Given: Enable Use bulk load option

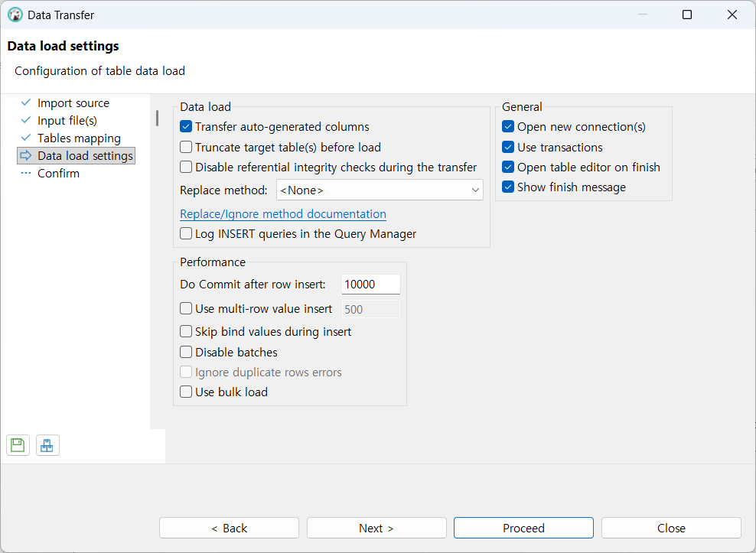Looking at the screenshot, I should (x=186, y=392).
